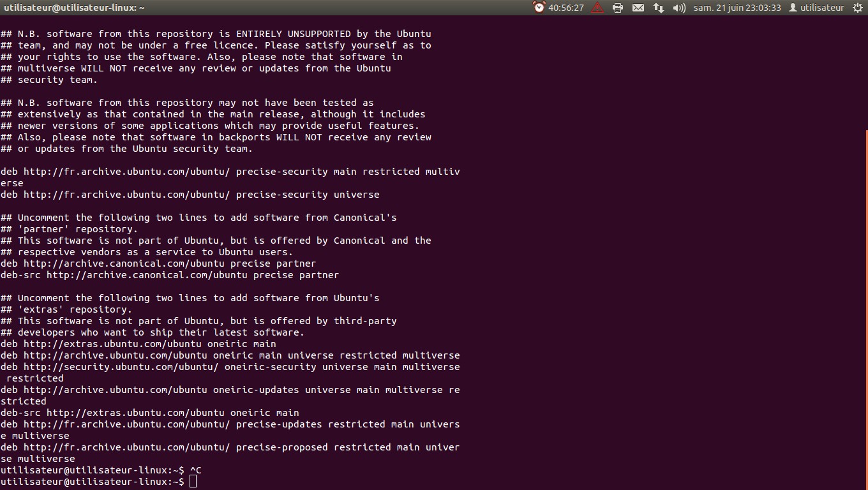Click the terminal cursor at the prompt
Screen dimensions: 868x490
tap(193, 482)
